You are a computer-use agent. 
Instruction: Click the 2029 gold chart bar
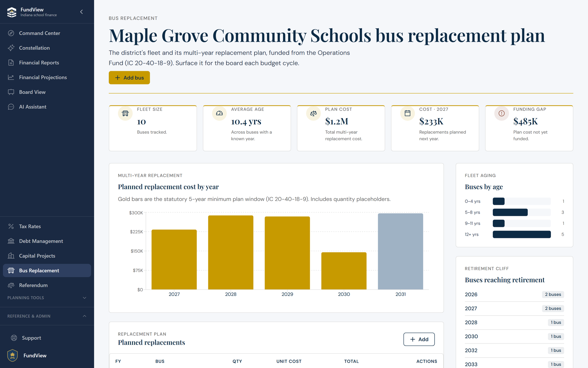coord(287,253)
